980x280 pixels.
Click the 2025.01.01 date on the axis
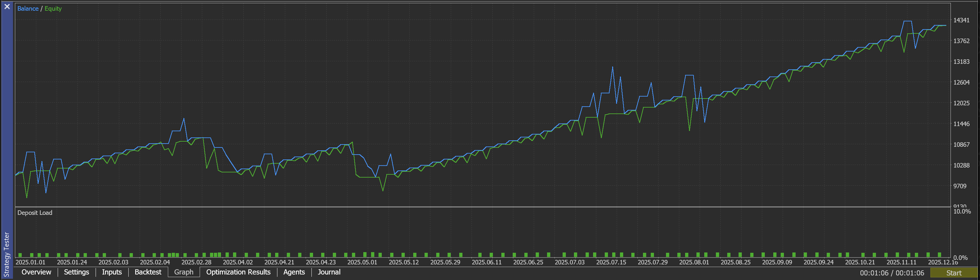pyautogui.click(x=30, y=262)
